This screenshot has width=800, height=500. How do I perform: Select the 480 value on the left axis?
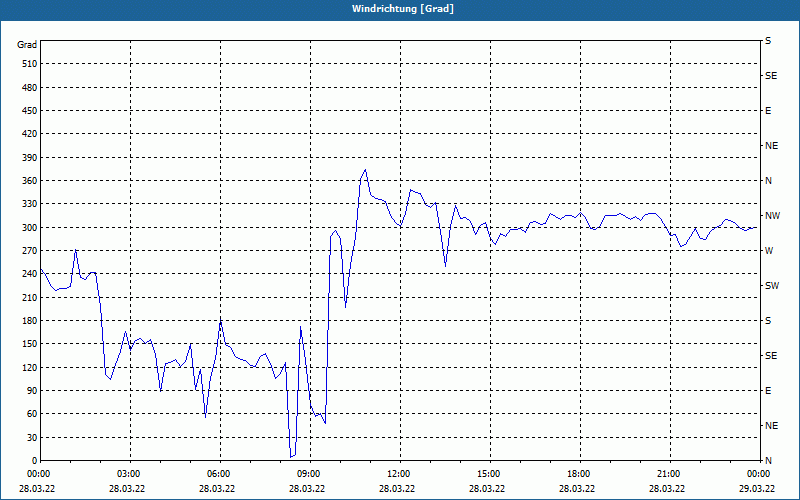coord(30,88)
